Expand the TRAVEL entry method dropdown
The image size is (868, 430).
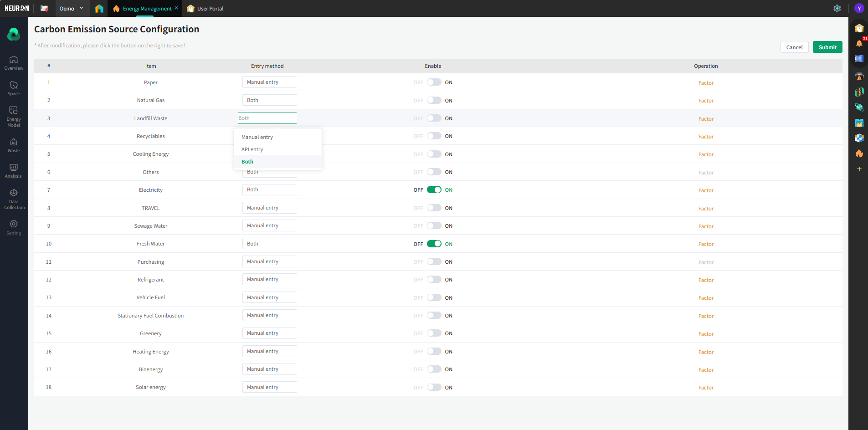(269, 208)
